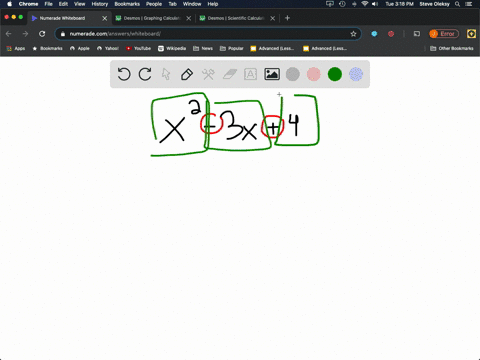Select the eraser tool
The image size is (480, 360).
click(x=229, y=74)
